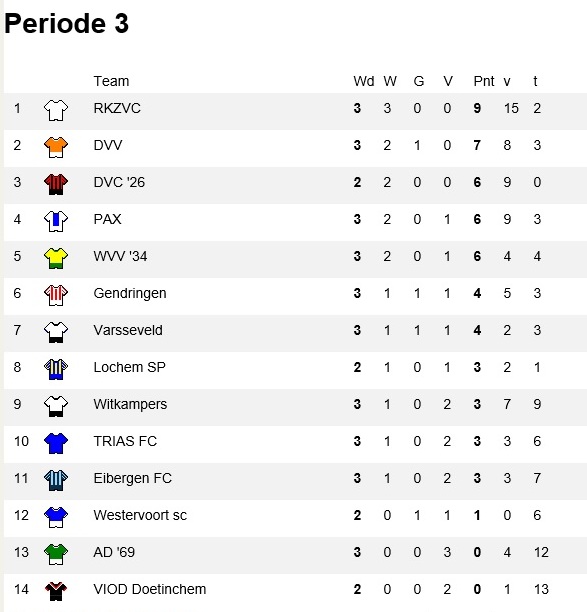
Task: Click the Wd column header
Action: coord(364,81)
